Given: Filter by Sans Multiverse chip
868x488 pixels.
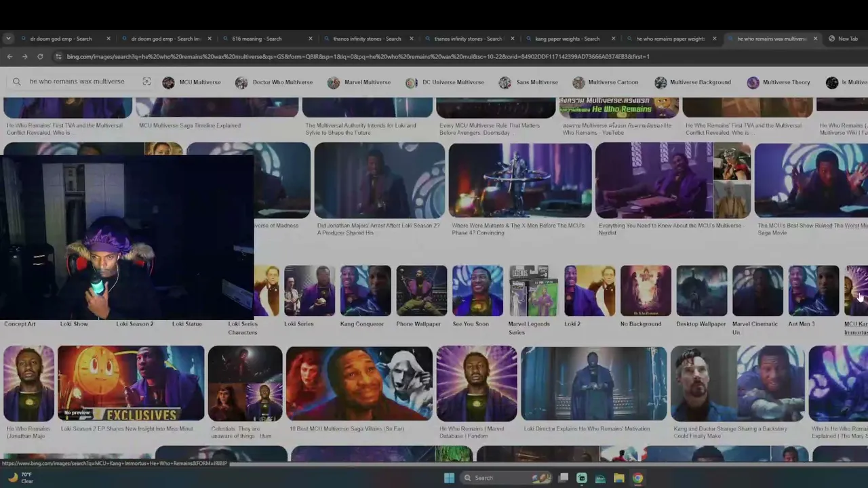Looking at the screenshot, I should tap(528, 82).
